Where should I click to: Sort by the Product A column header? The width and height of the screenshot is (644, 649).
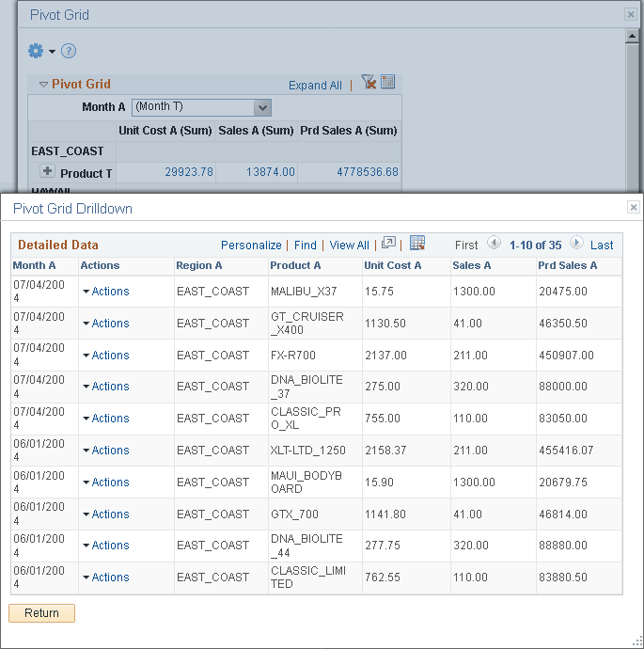pos(295,265)
